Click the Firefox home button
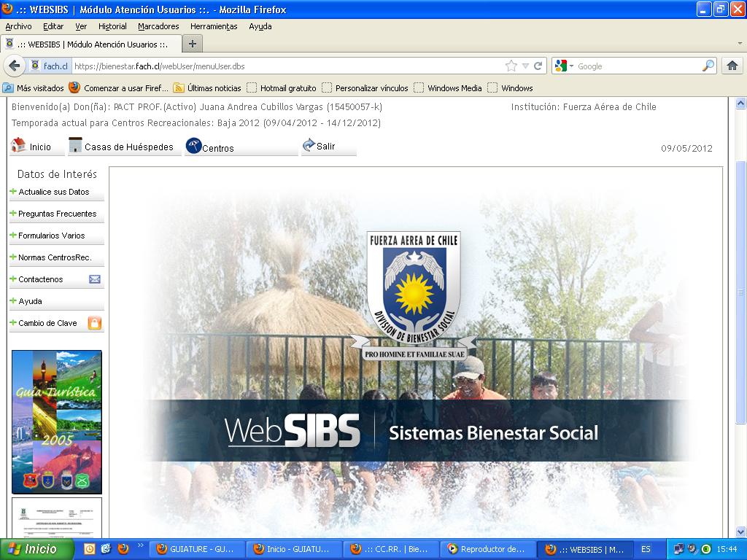This screenshot has height=560, width=747. tap(732, 66)
